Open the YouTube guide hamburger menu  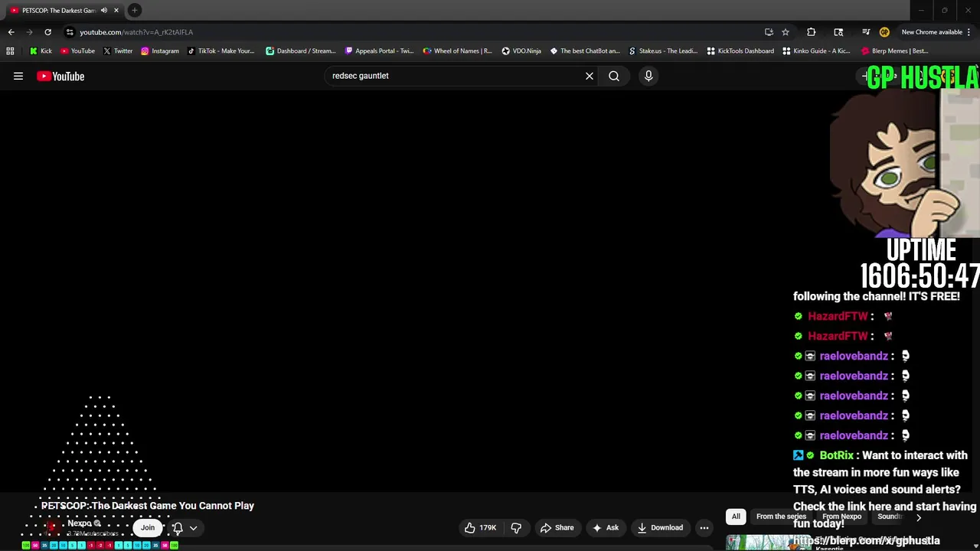click(18, 76)
